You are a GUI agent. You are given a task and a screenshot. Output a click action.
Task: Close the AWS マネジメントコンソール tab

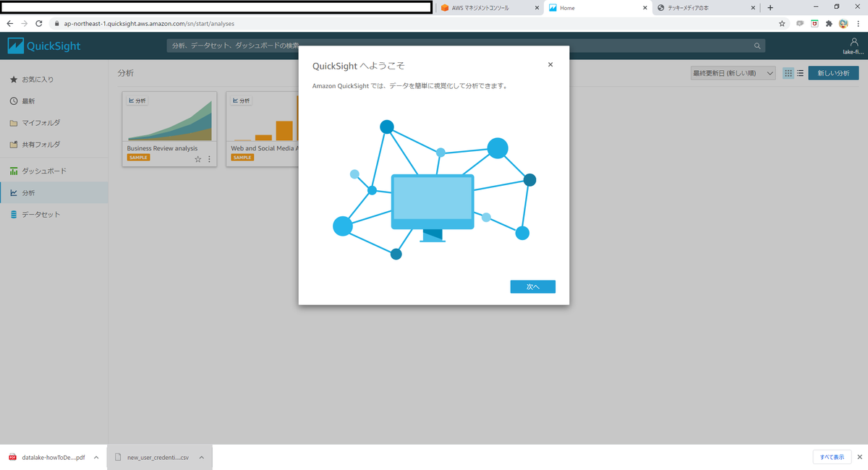[x=537, y=8]
